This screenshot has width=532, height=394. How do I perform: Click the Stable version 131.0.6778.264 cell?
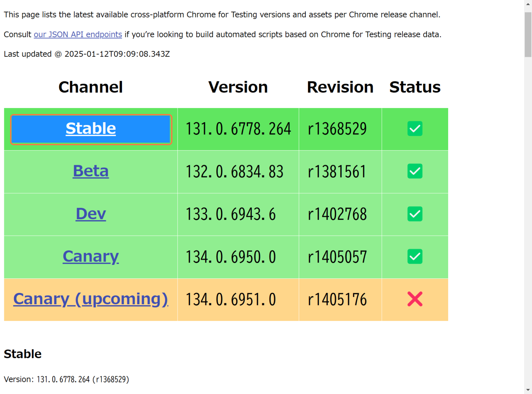238,129
